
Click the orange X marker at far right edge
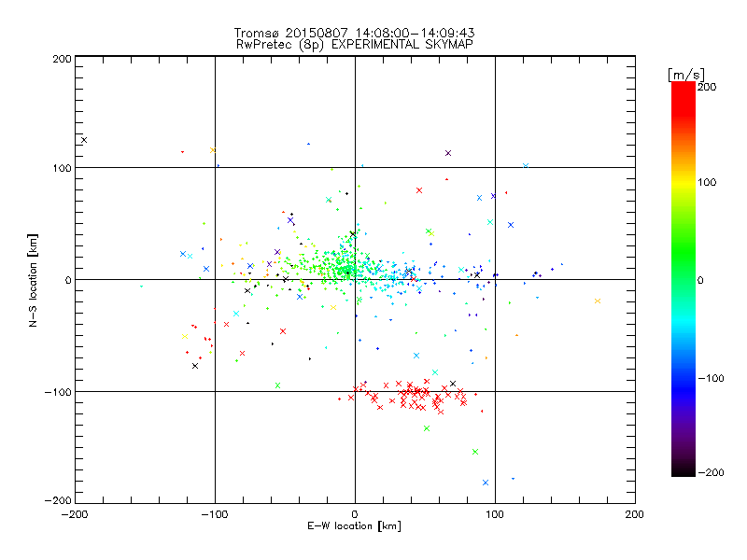coord(598,301)
